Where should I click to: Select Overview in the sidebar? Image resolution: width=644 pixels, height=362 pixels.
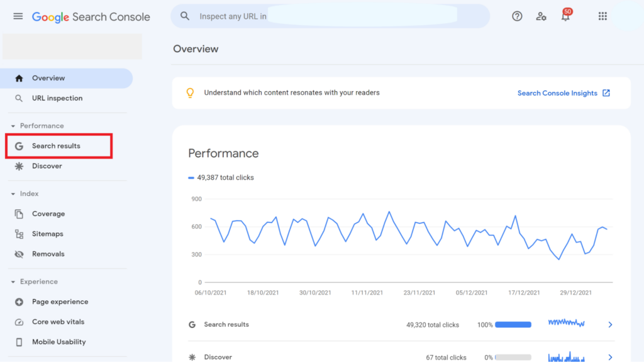pos(66,79)
